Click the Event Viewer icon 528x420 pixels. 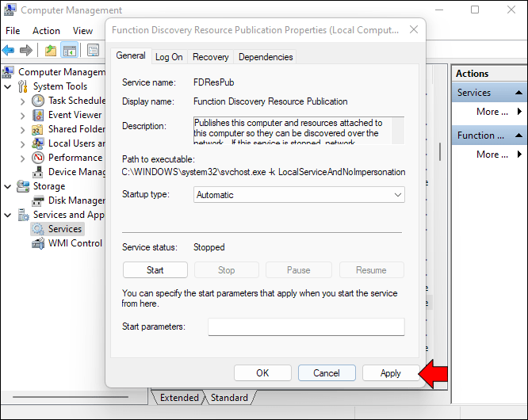[38, 115]
